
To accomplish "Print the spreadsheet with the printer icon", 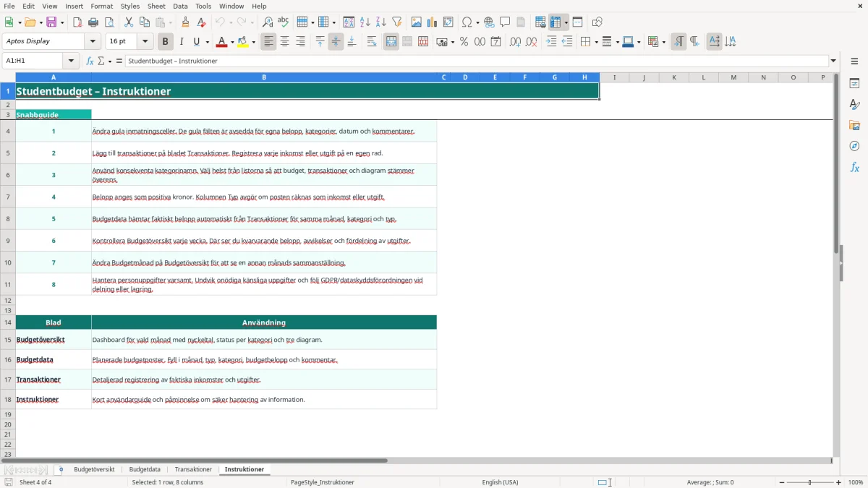I will click(x=93, y=22).
